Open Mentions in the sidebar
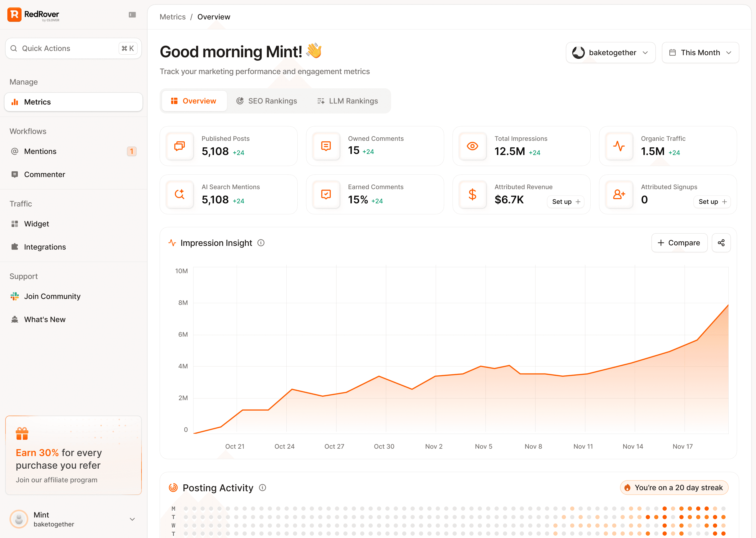 tap(40, 151)
